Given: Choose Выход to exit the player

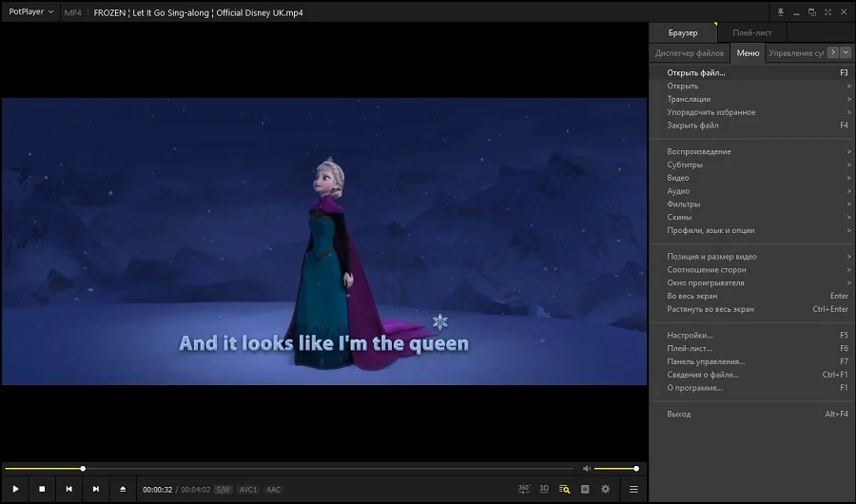Looking at the screenshot, I should point(679,414).
